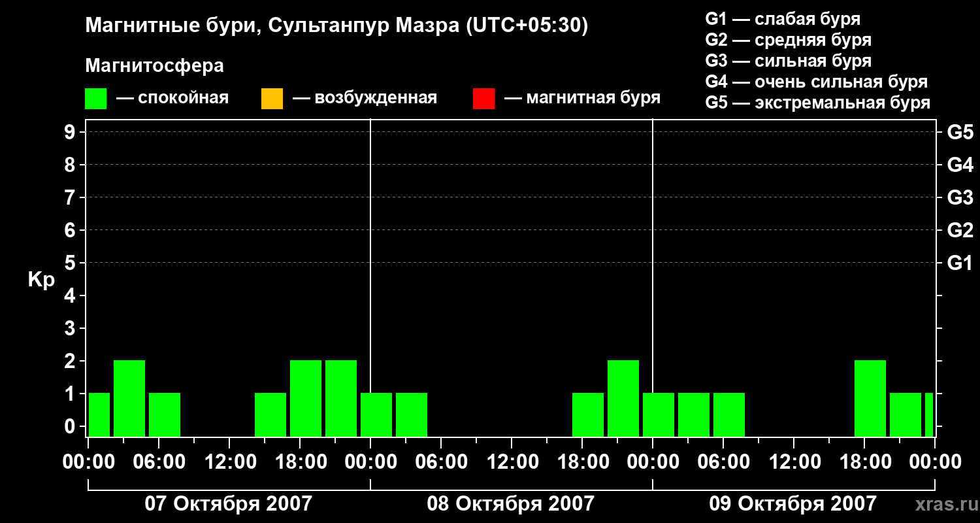Click the "G1 — слабая буря" description
Screen dimensions: 980x523
pyautogui.click(x=783, y=19)
